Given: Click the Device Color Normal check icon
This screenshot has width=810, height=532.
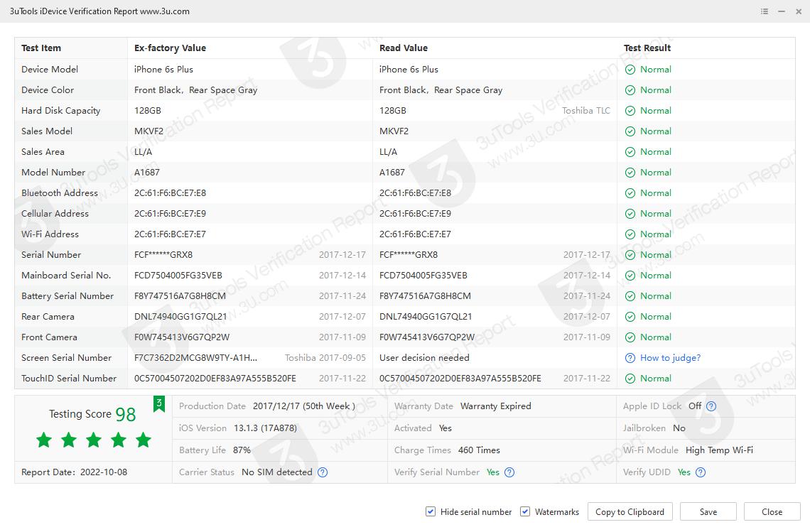Looking at the screenshot, I should (630, 90).
